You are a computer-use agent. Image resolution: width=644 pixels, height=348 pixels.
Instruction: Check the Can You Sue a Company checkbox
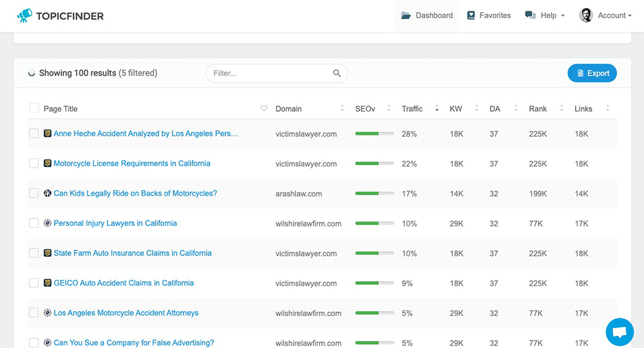pyautogui.click(x=34, y=342)
